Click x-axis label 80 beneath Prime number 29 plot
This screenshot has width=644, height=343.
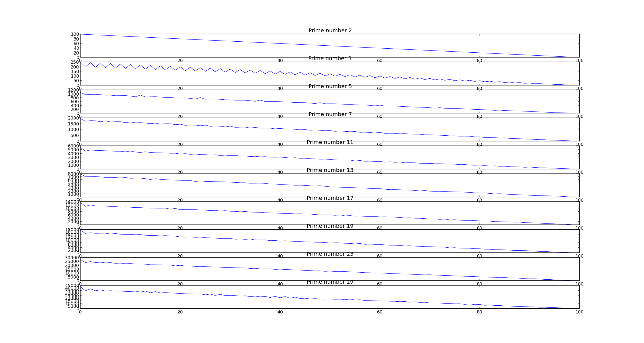point(480,312)
